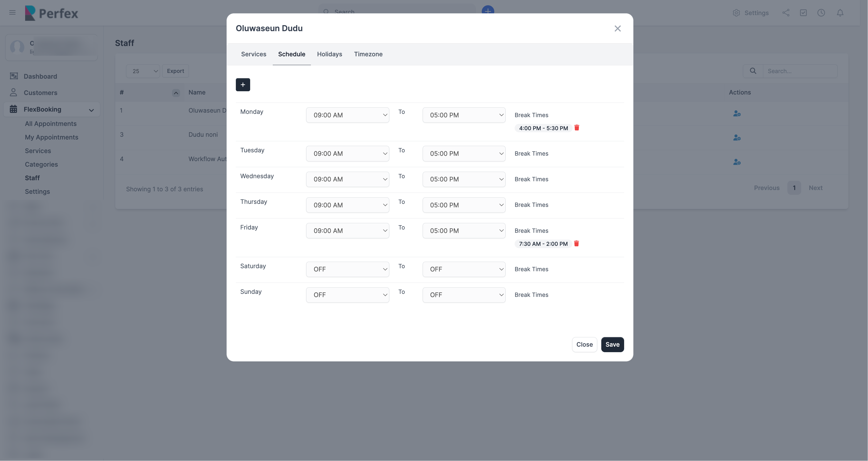Delete Friday's 7:30 AM break time
The image size is (868, 461).
coord(576,244)
